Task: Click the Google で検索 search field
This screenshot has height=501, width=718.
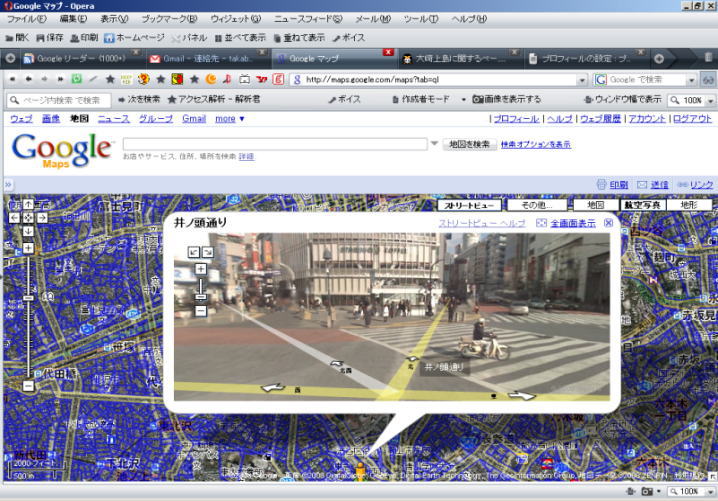Action: tap(646, 80)
